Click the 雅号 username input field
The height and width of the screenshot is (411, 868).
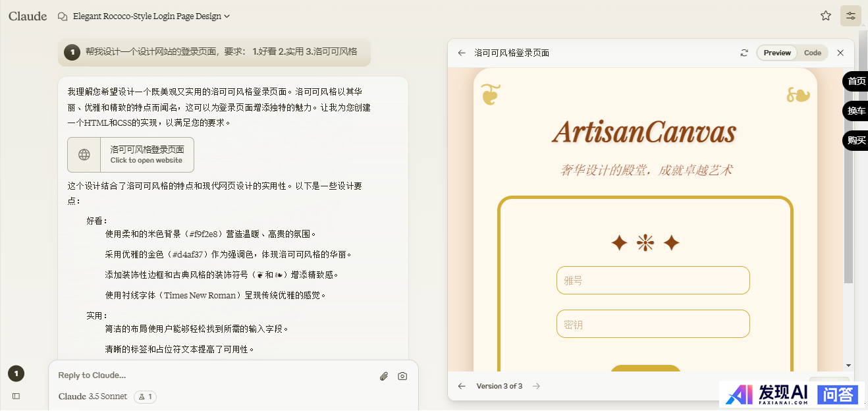tap(653, 281)
